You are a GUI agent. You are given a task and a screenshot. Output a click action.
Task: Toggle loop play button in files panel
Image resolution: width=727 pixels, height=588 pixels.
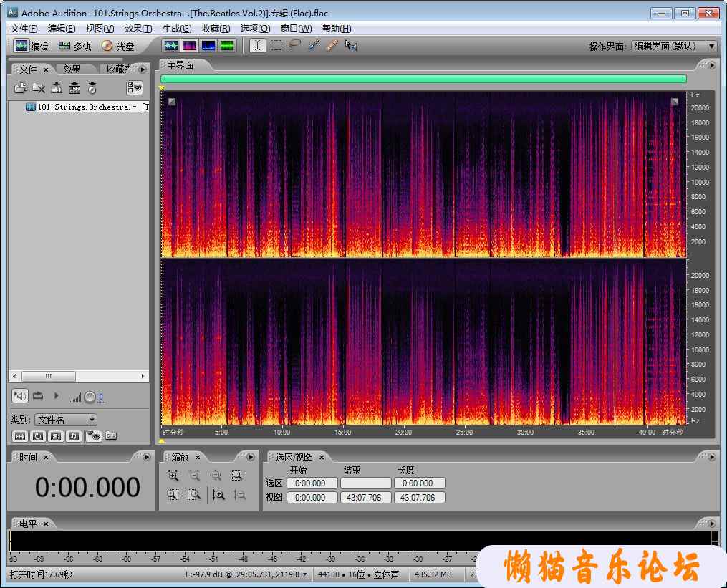38,396
